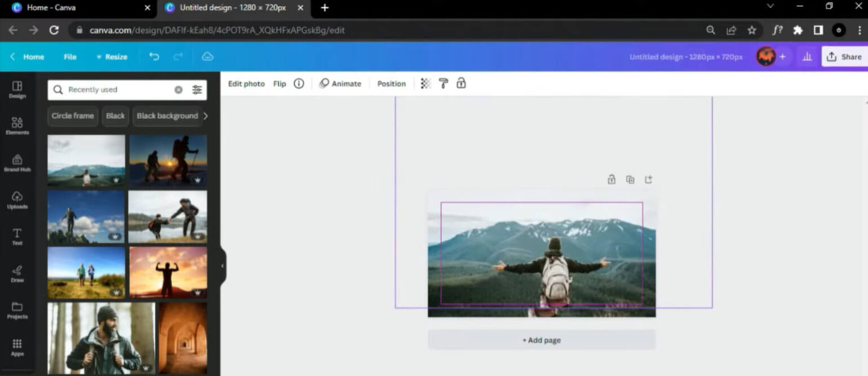Go back to Home
Viewport: 868px width, 376px height.
point(27,57)
